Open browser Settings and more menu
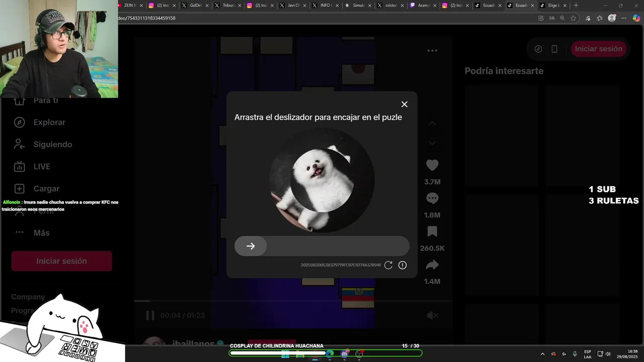Image resolution: width=644 pixels, height=362 pixels. coord(624,18)
